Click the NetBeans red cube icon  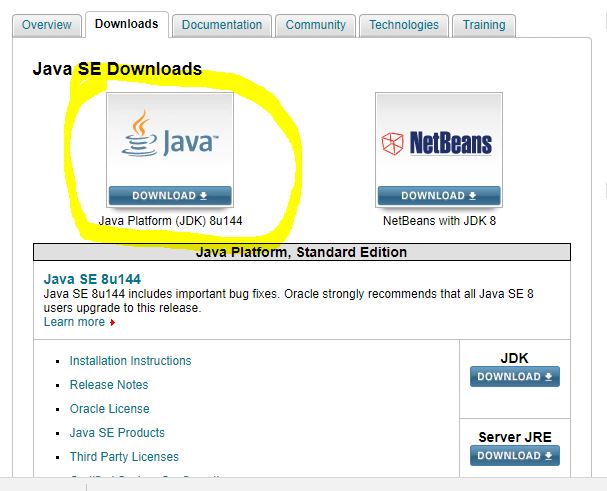pos(392,144)
